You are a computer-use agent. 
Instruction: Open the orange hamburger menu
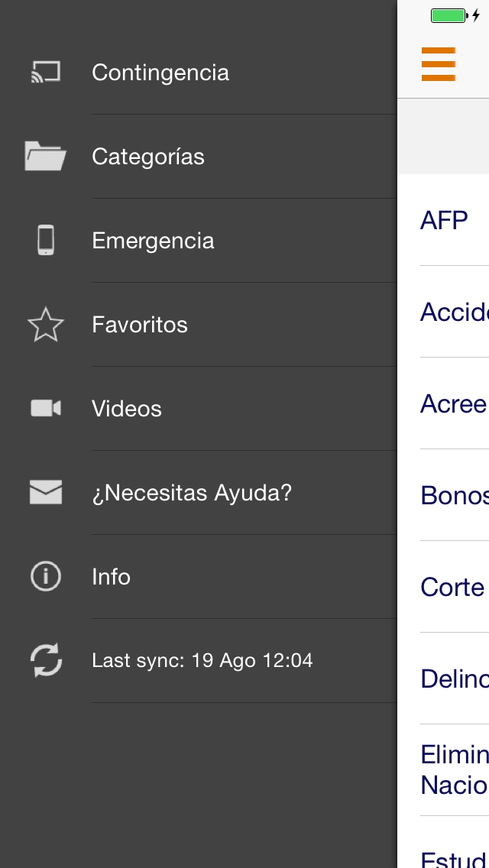pos(438,65)
